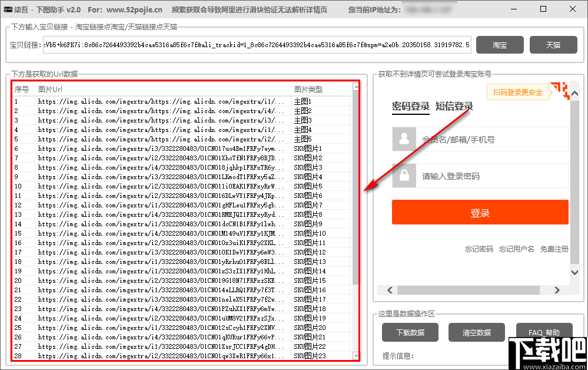
Task: Click 清空数据 button
Action: pyautogui.click(x=477, y=332)
